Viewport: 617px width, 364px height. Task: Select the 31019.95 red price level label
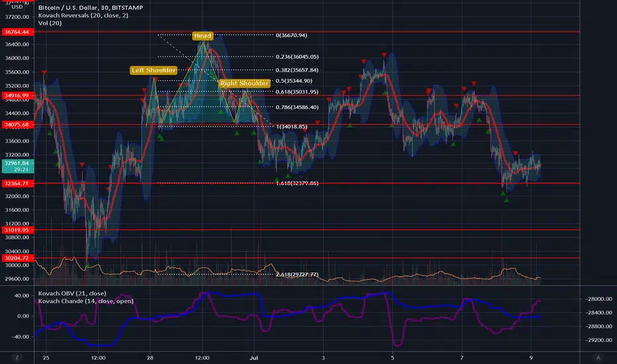point(17,230)
